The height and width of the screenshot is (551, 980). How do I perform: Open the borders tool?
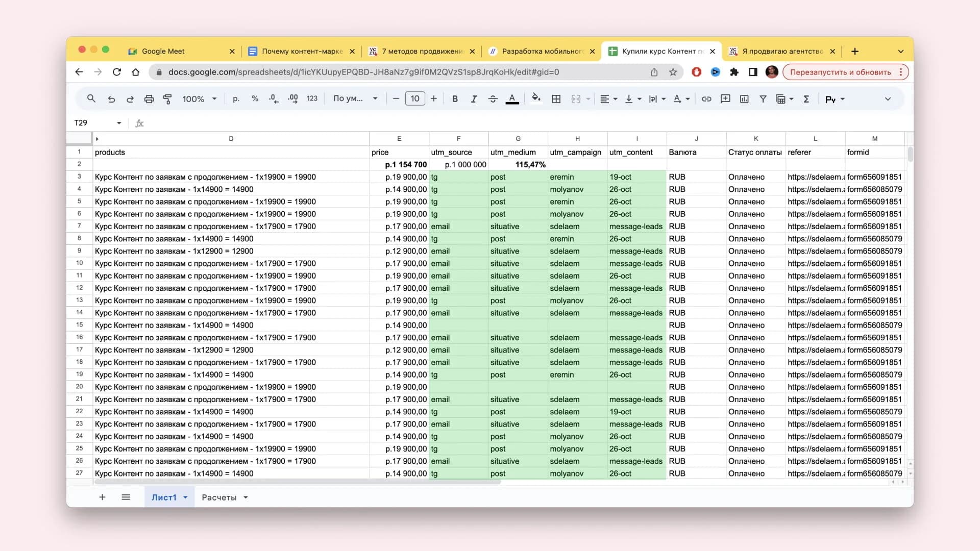point(556,99)
